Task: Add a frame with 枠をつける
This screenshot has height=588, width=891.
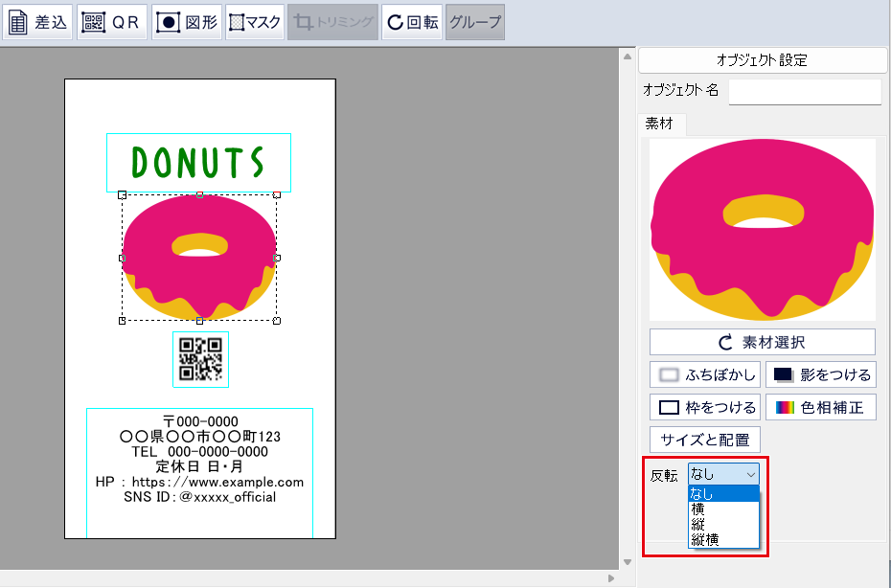Action: pyautogui.click(x=705, y=407)
